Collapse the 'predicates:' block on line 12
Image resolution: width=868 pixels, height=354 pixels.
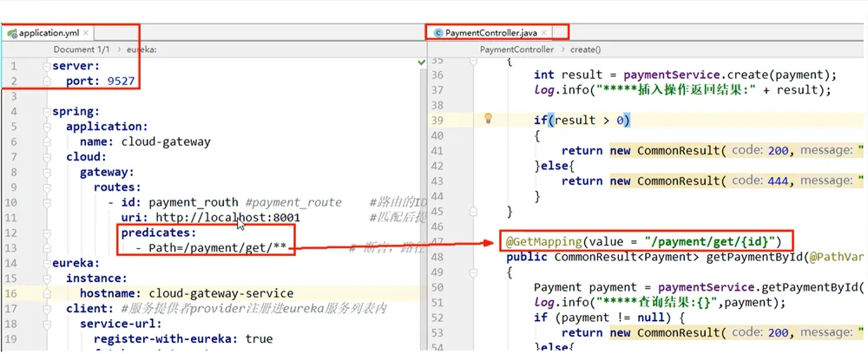click(x=47, y=233)
